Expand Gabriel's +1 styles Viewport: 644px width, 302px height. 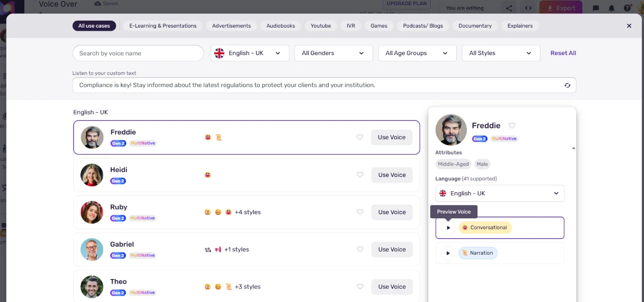[x=236, y=249]
